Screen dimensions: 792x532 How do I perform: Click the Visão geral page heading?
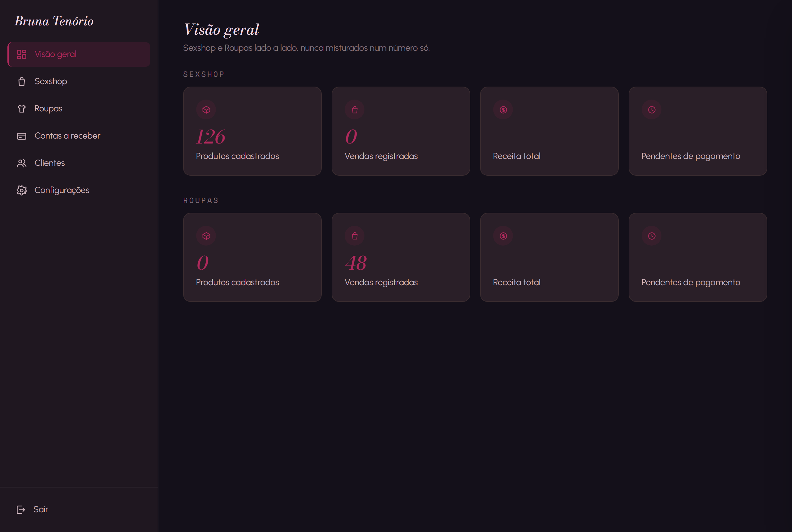point(222,29)
